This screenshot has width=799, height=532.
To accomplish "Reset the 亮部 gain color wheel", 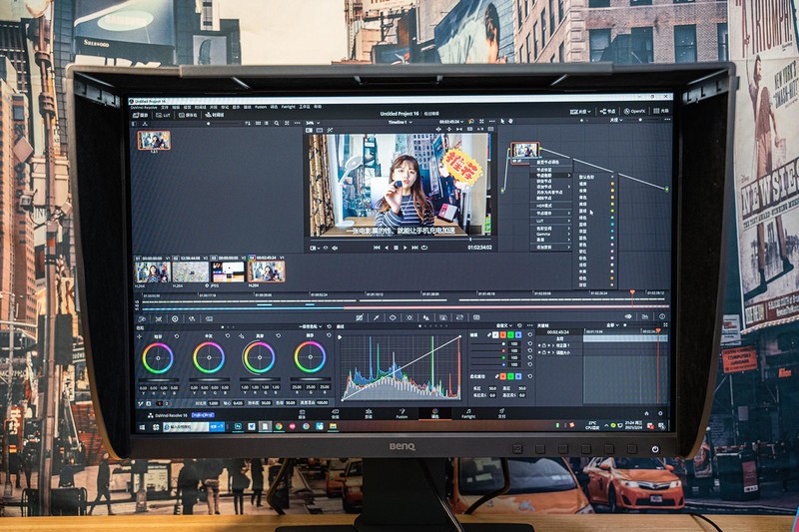I will point(279,336).
